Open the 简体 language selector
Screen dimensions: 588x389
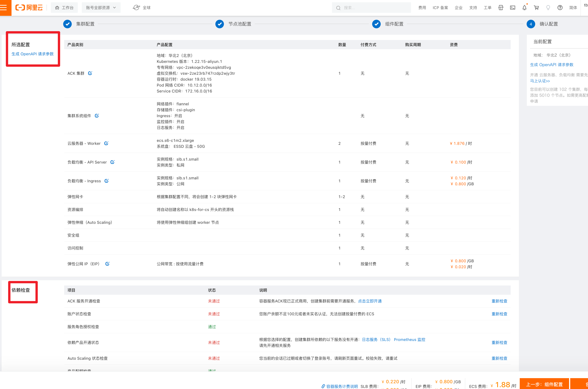tap(573, 8)
